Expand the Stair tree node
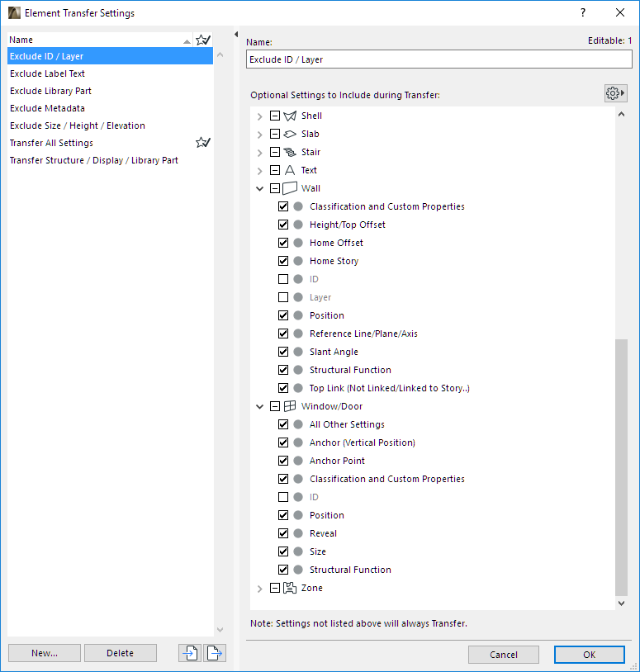This screenshot has width=640, height=672. (x=260, y=153)
